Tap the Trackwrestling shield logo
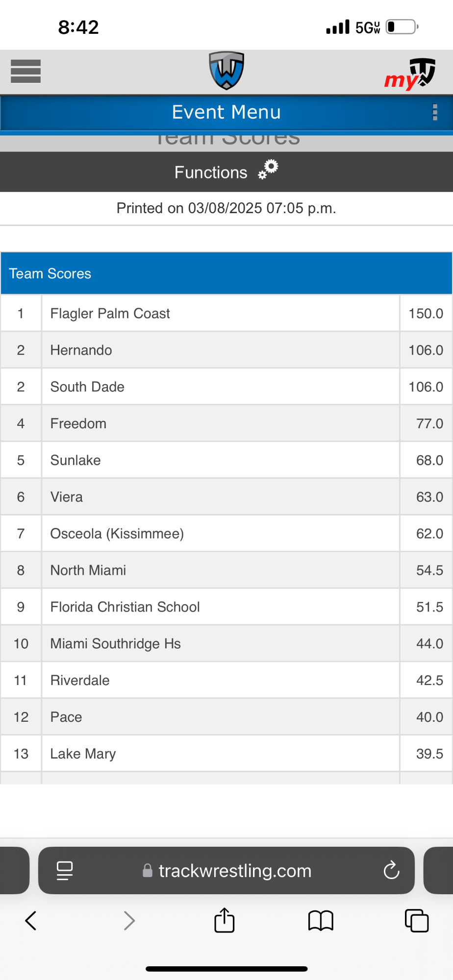 click(x=226, y=71)
